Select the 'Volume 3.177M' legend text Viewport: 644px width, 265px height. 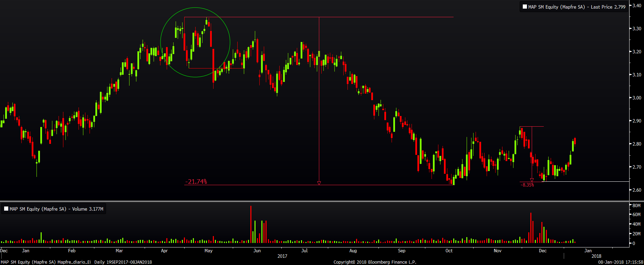click(88, 209)
